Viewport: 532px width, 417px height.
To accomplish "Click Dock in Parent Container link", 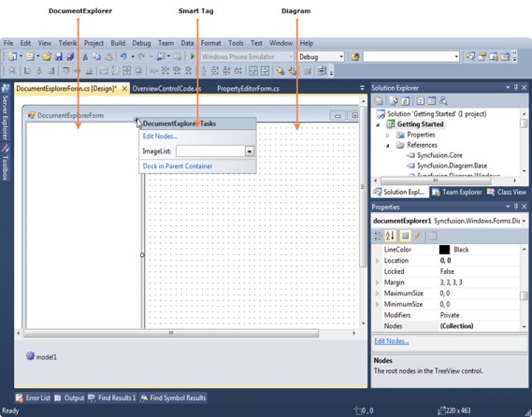I will tap(178, 166).
